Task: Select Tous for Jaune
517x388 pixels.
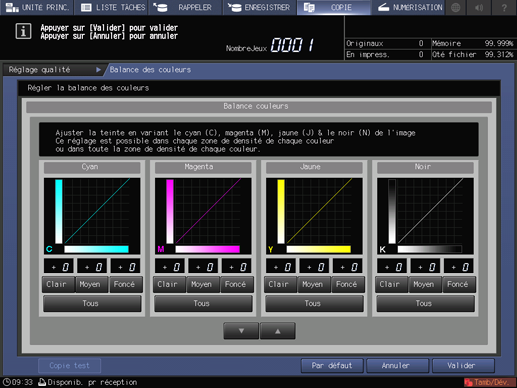Action: (314, 303)
